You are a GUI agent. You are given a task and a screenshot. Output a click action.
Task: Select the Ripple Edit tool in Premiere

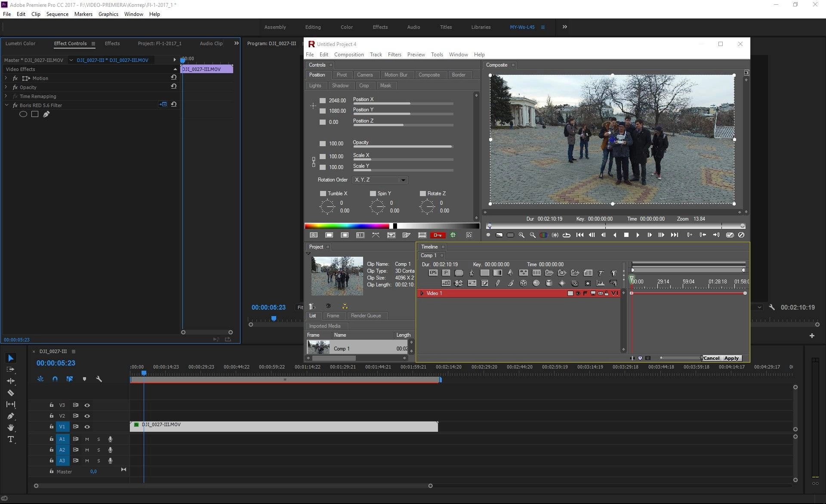11,381
